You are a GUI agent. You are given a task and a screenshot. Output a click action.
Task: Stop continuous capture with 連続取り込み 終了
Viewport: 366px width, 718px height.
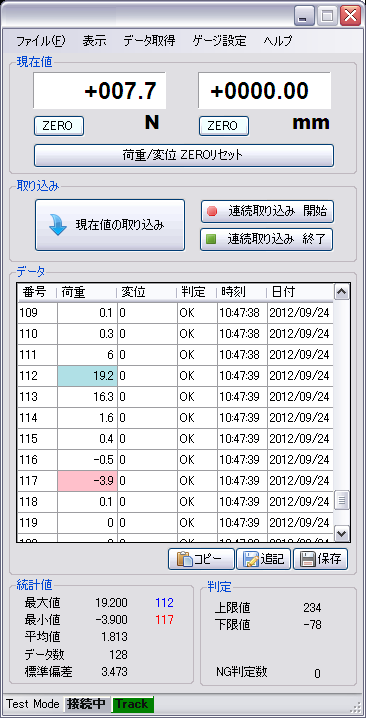pyautogui.click(x=266, y=239)
